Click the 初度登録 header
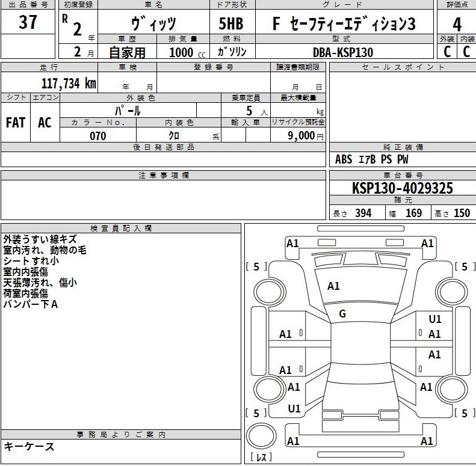 [x=78, y=5]
